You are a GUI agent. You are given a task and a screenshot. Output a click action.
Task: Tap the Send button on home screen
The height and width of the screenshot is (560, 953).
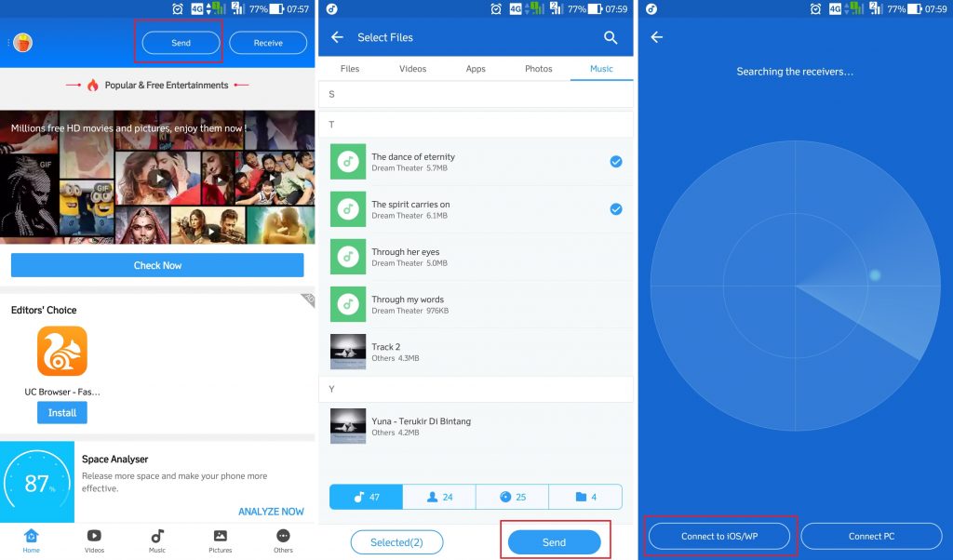[x=181, y=43]
